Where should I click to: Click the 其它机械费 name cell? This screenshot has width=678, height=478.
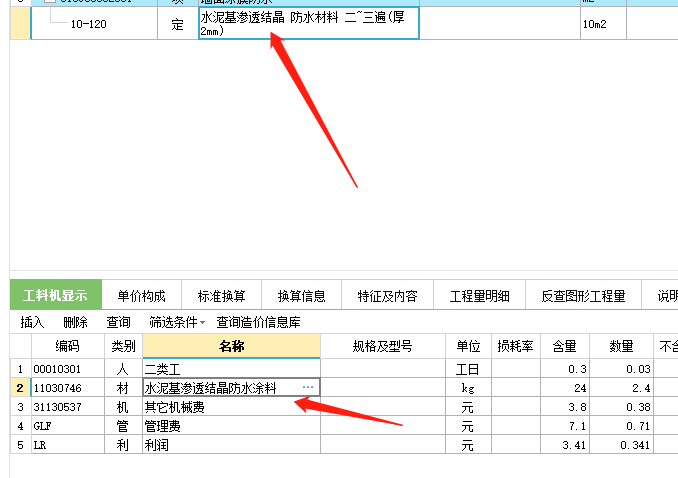(x=231, y=407)
